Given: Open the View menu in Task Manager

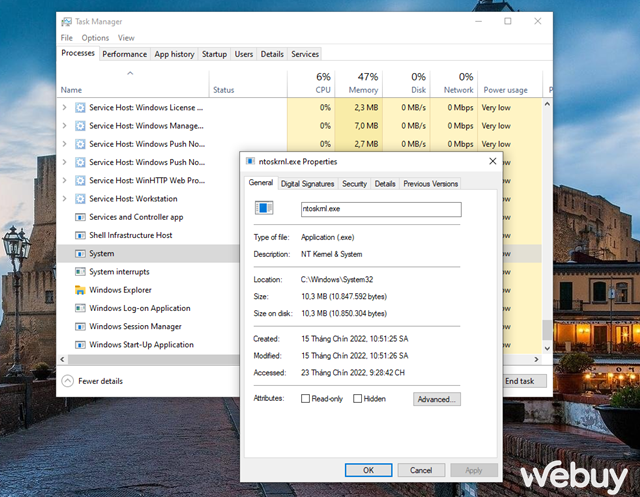Looking at the screenshot, I should tap(126, 38).
